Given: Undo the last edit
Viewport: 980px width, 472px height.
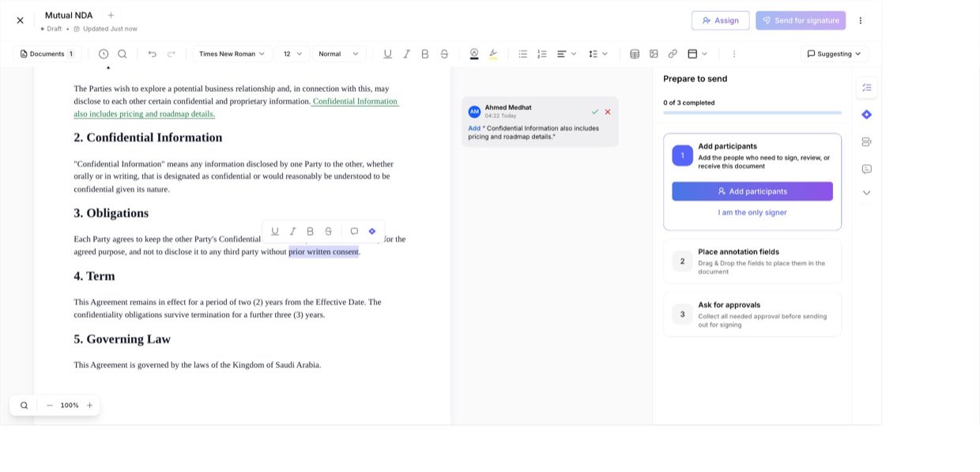Looking at the screenshot, I should click(152, 54).
